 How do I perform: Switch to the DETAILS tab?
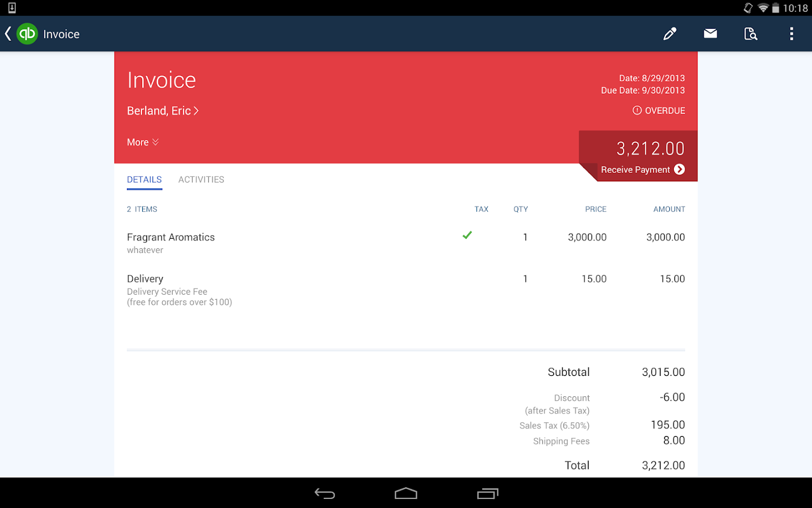coord(144,179)
